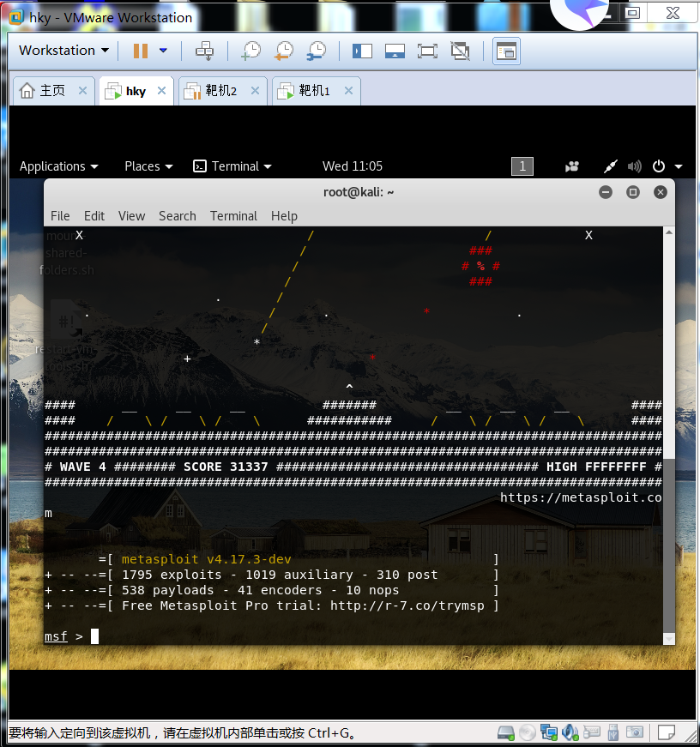Click the 1795 exploits count text
Image resolution: width=700 pixels, height=747 pixels.
click(x=172, y=575)
